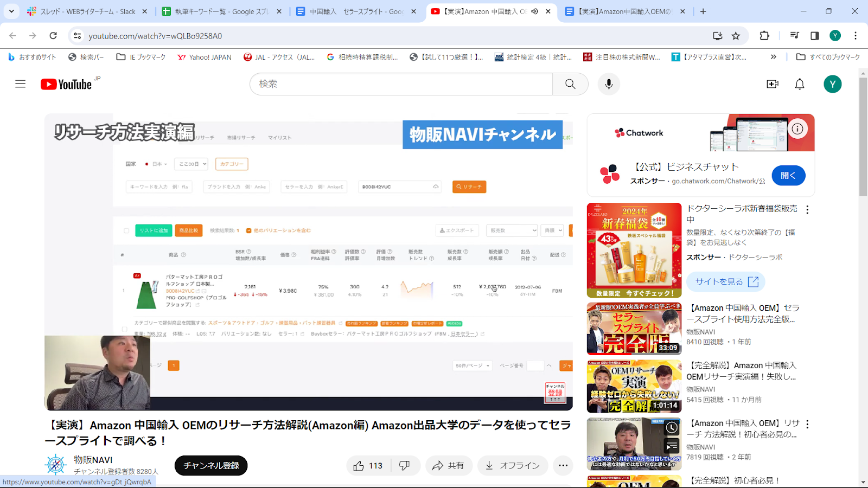
Task: Like the video with thumbs up
Action: click(x=368, y=465)
